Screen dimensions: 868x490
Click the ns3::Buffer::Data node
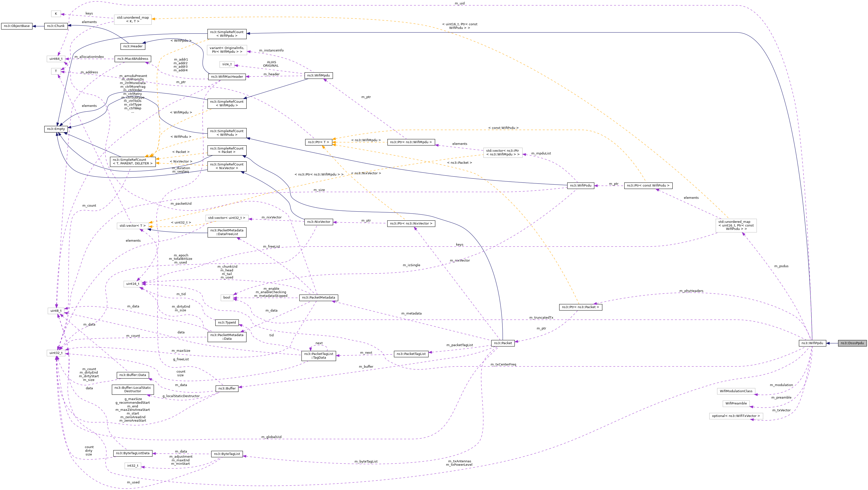(x=133, y=375)
